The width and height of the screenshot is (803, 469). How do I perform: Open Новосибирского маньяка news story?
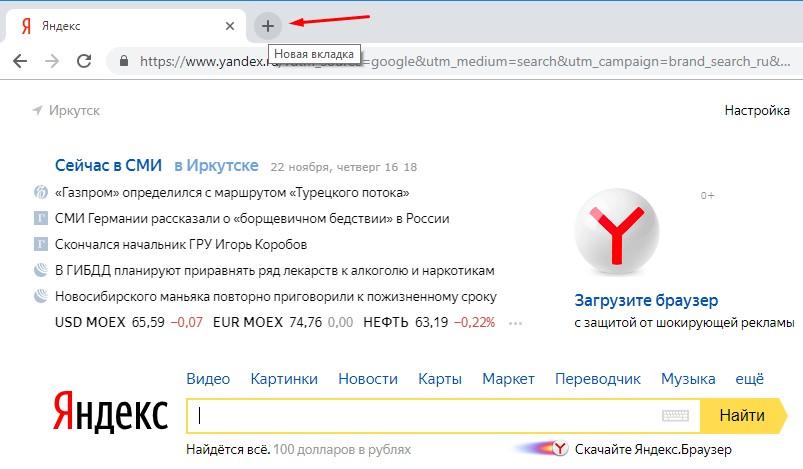[276, 296]
